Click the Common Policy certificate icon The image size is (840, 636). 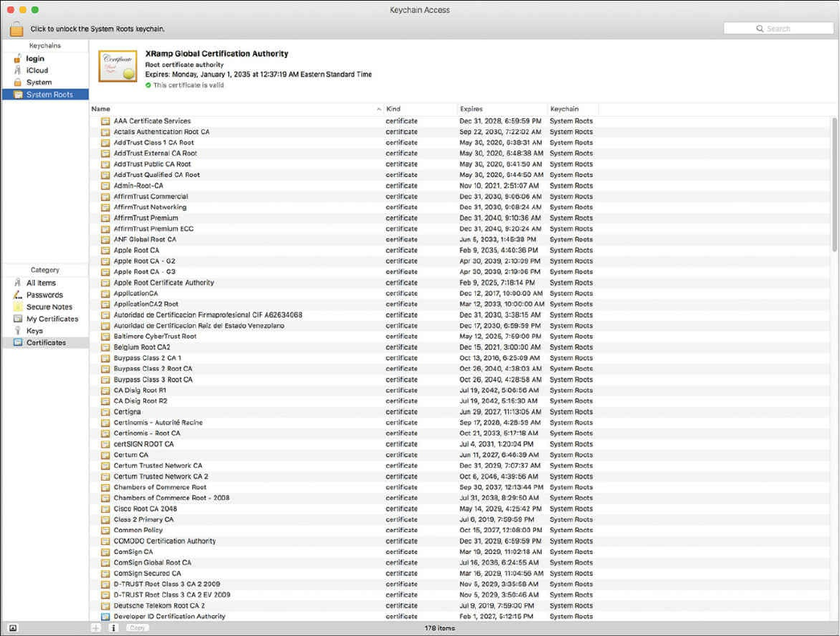pos(105,531)
